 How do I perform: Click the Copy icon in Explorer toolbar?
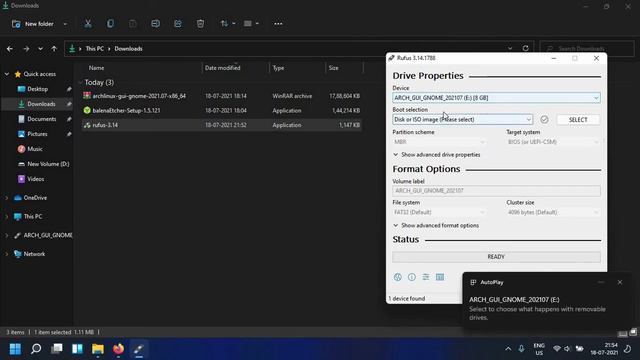tap(110, 24)
